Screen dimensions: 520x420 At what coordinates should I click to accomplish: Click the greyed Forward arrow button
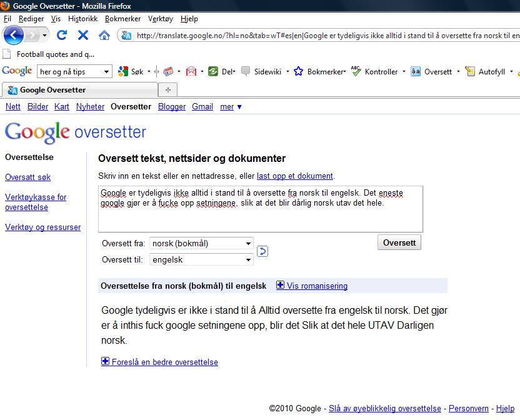32,35
